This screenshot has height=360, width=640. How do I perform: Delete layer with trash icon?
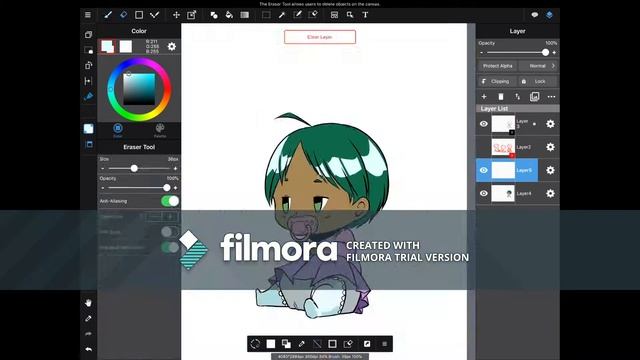coord(501,97)
